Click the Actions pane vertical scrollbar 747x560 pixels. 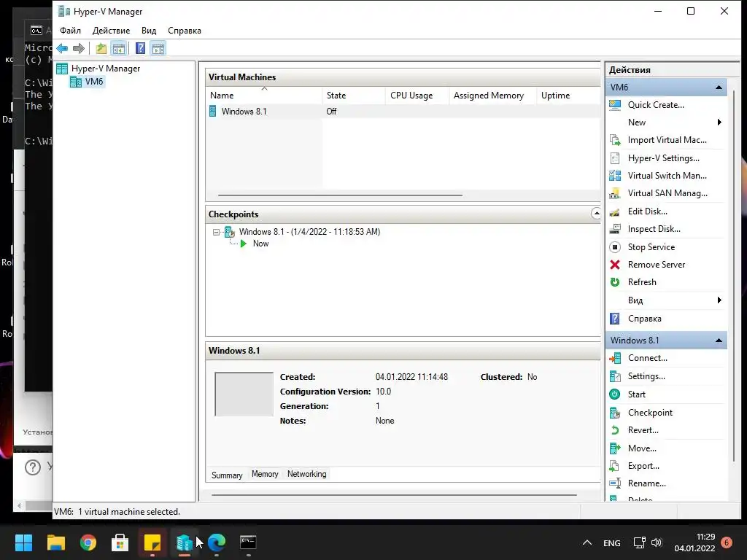point(733,276)
